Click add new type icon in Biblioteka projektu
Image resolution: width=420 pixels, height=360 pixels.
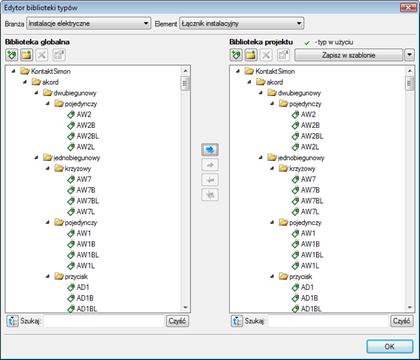click(x=236, y=55)
